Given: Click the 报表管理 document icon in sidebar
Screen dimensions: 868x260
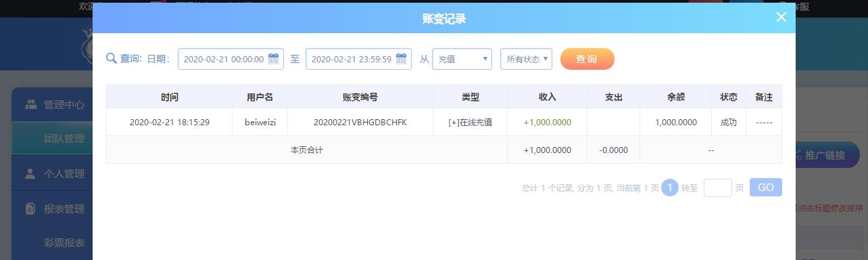Looking at the screenshot, I should tap(30, 209).
